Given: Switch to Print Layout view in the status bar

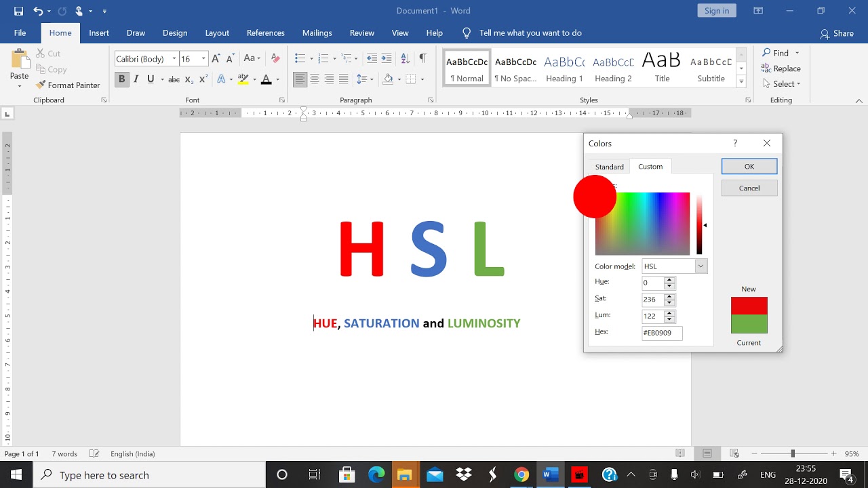Looking at the screenshot, I should point(707,453).
